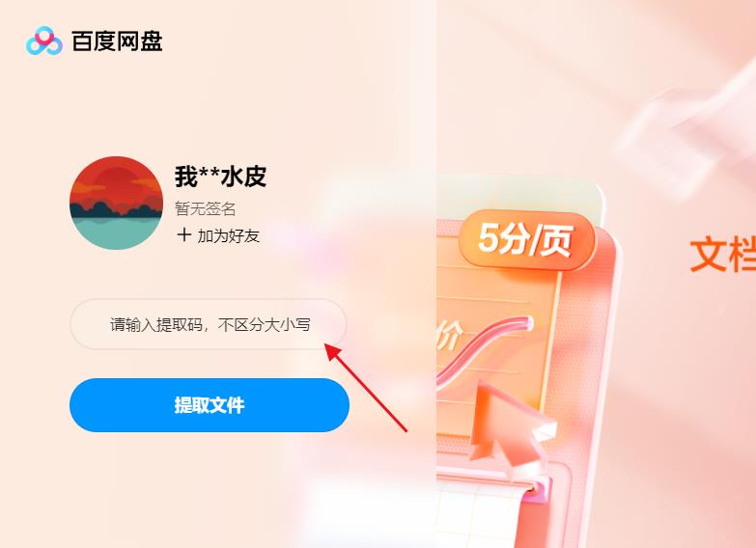Click the Baidu Netdisk cloud logo icon
Screen dimensions: 756x548
click(x=43, y=41)
